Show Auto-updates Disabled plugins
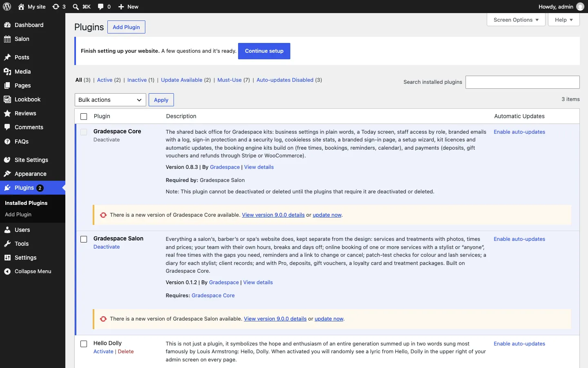This screenshot has height=368, width=588. pyautogui.click(x=285, y=80)
